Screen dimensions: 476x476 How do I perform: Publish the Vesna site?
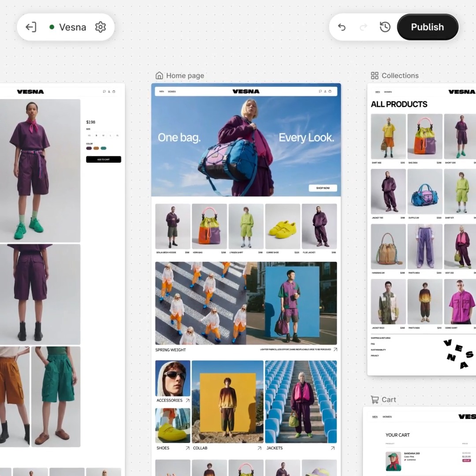click(x=428, y=27)
